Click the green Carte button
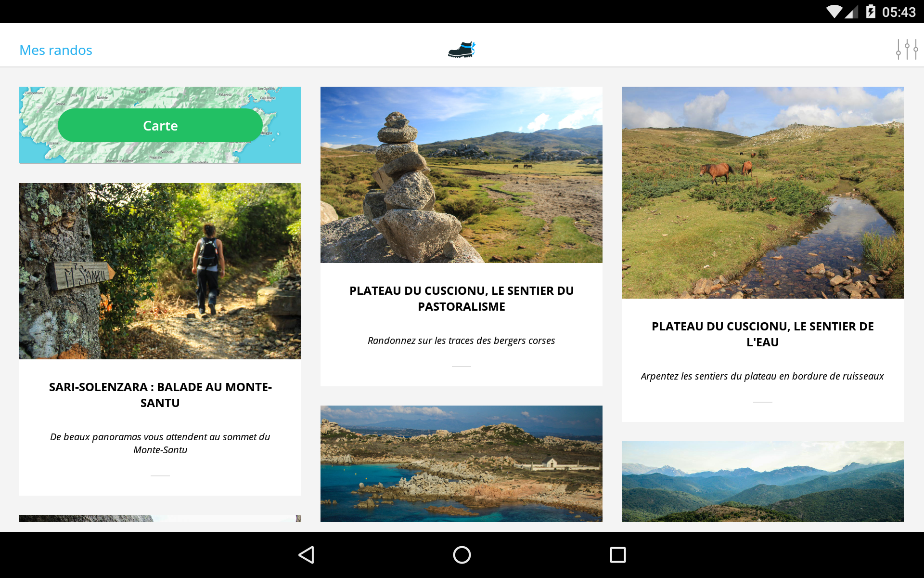 click(160, 125)
